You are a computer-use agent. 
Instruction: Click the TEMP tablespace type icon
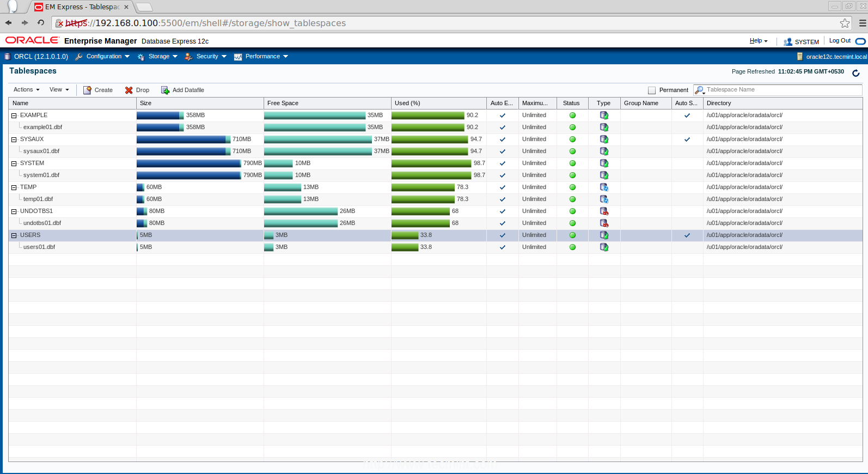604,187
